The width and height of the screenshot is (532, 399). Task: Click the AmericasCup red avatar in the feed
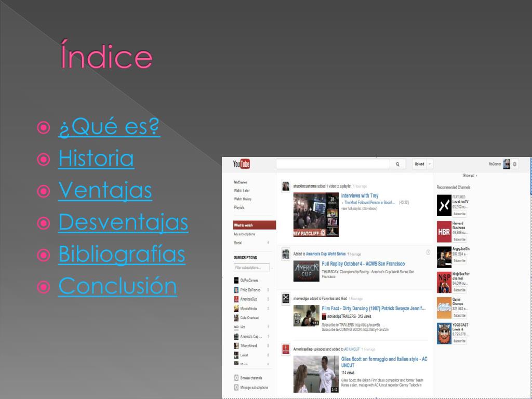click(286, 349)
